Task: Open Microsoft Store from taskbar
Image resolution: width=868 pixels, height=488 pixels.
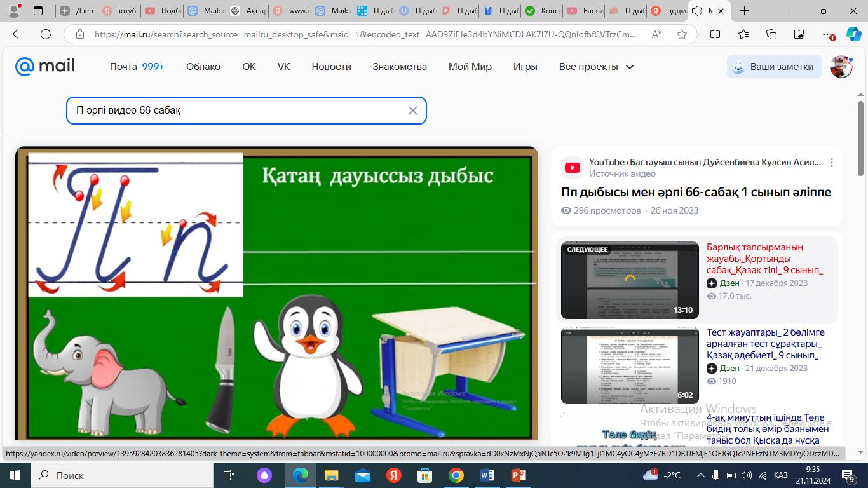Action: (x=425, y=475)
